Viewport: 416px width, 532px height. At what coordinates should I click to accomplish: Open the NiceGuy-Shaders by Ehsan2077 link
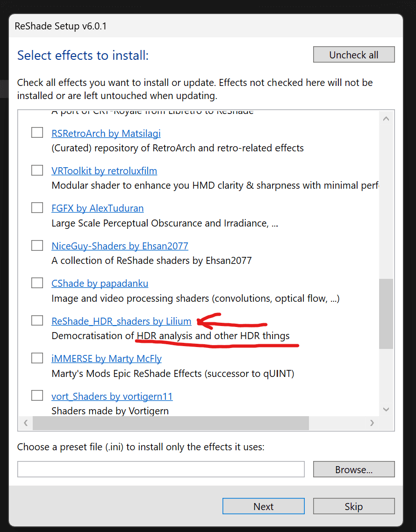tap(120, 246)
